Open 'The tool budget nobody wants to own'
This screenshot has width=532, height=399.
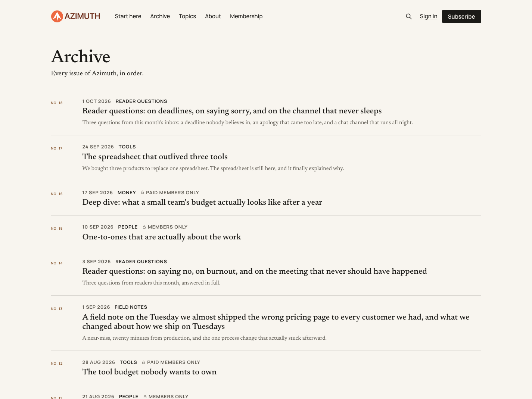click(x=149, y=372)
